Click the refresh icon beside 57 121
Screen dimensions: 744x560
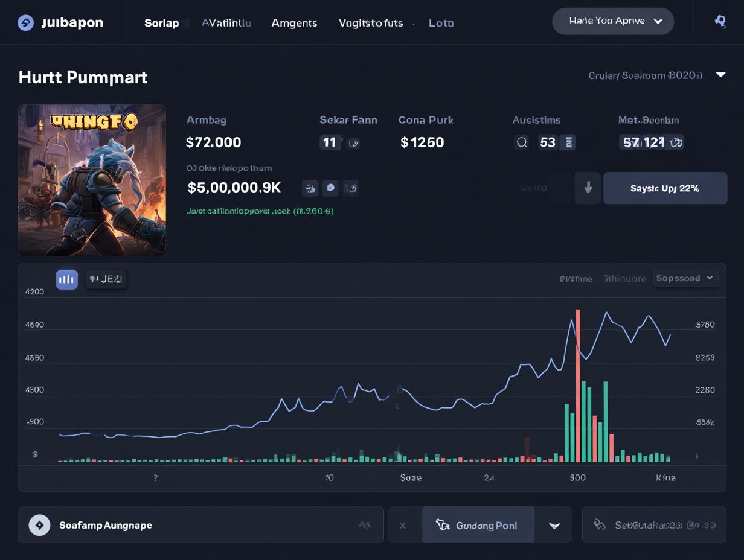tap(676, 142)
